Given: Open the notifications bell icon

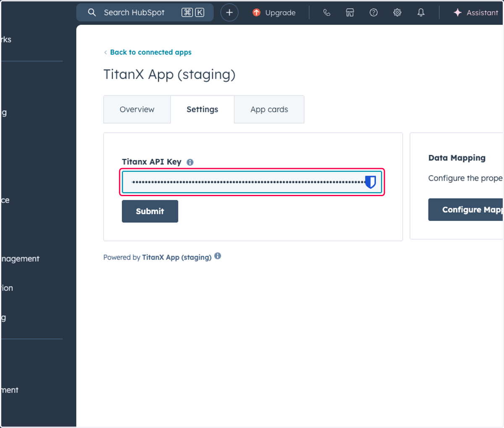Looking at the screenshot, I should click(x=421, y=13).
